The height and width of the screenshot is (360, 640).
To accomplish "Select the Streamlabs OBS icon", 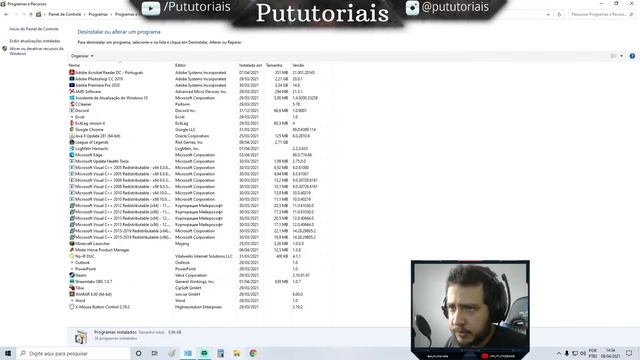I will coord(72,281).
